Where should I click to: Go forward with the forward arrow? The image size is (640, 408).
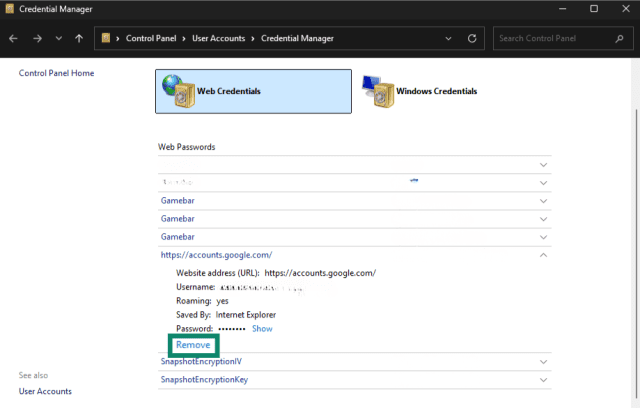37,38
